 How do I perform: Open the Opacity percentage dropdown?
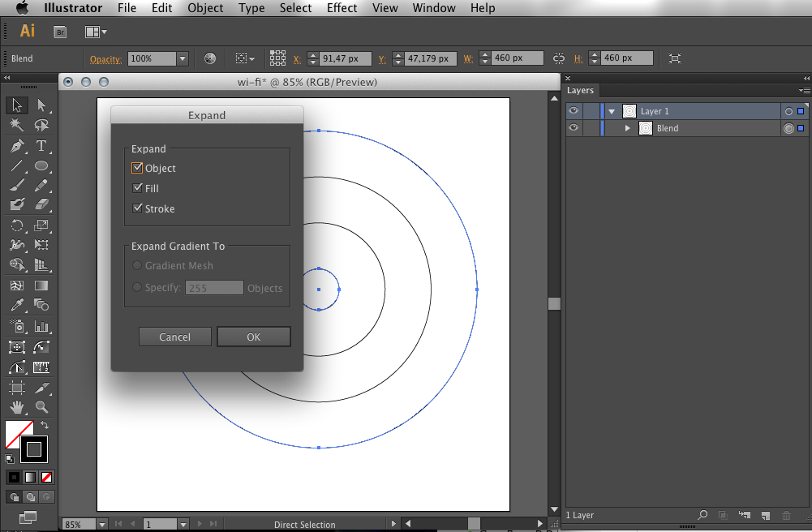click(183, 58)
